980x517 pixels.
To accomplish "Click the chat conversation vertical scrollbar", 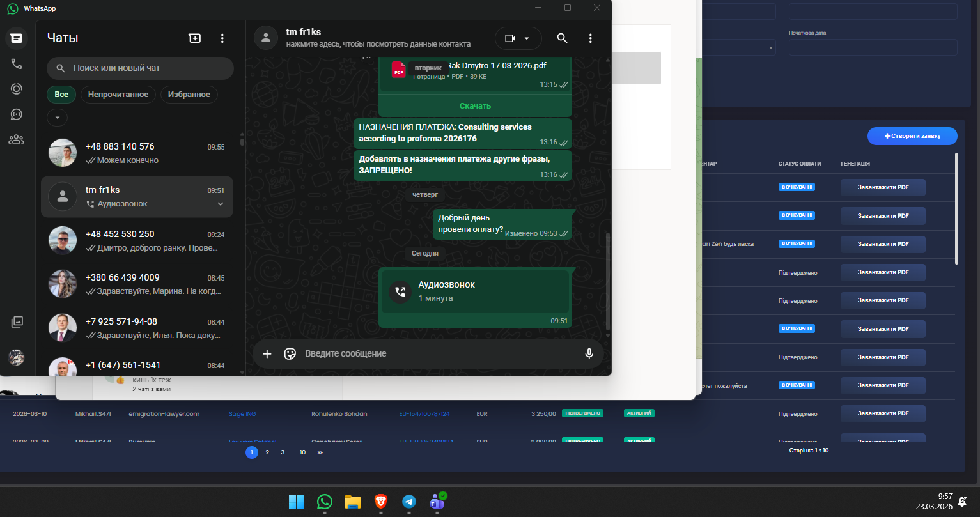I will (x=608, y=281).
